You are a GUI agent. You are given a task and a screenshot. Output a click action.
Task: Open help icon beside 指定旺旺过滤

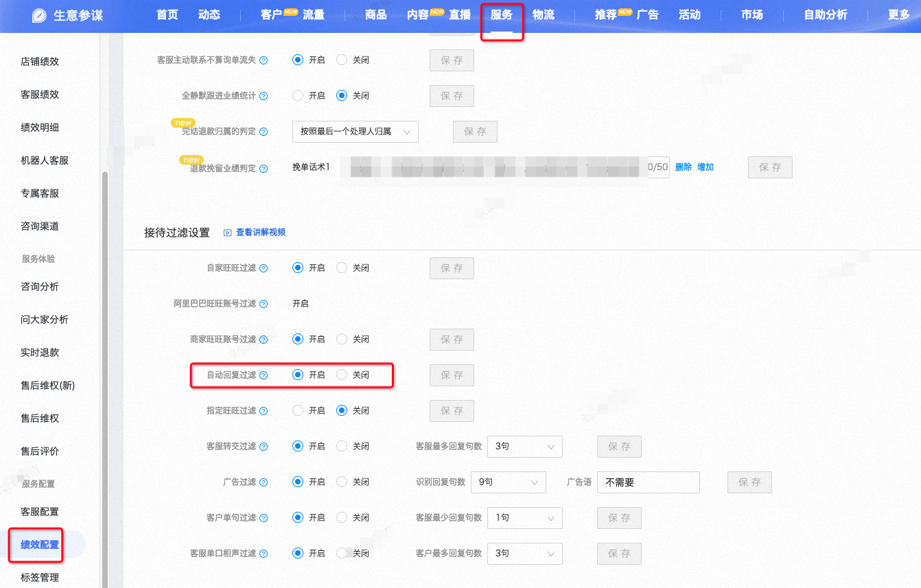click(x=264, y=411)
